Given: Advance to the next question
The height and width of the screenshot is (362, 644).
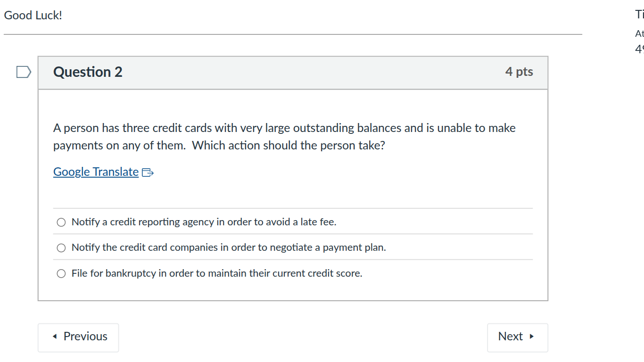Looking at the screenshot, I should [x=517, y=337].
